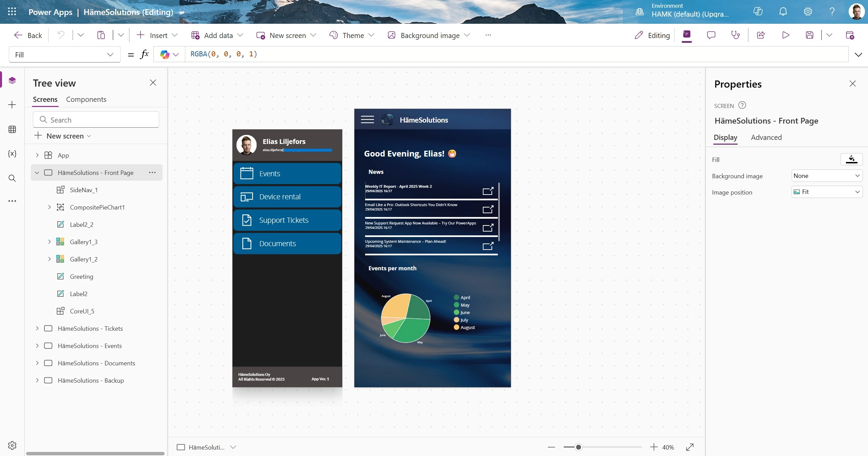Click the user profile avatar

[x=856, y=12]
